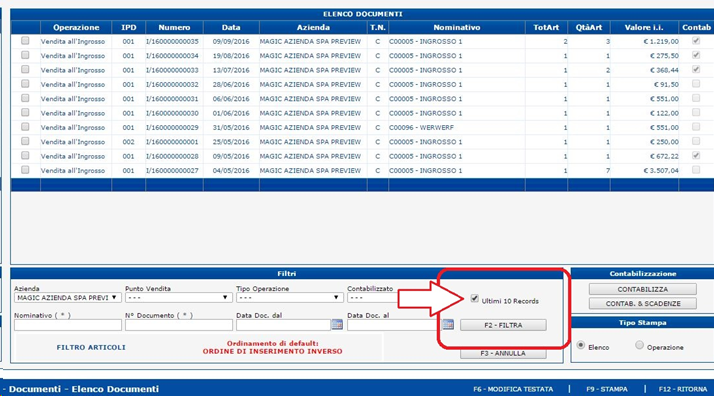Open calendar picker for Data Doc. dal

pyautogui.click(x=337, y=325)
